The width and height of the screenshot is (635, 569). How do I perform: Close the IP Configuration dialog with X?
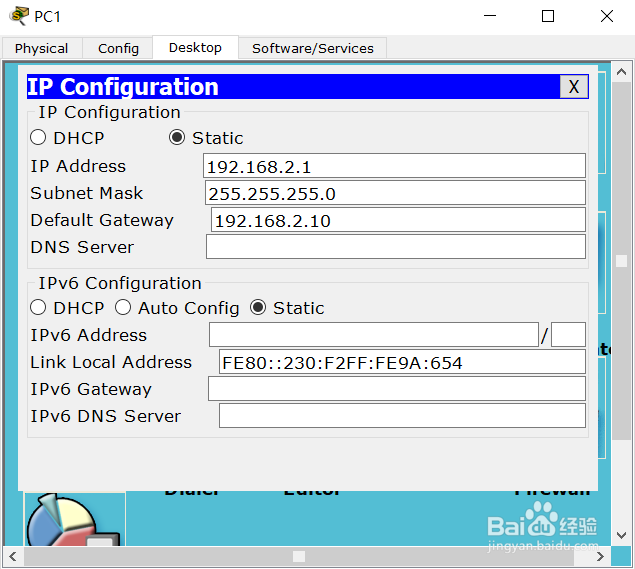pyautogui.click(x=574, y=86)
